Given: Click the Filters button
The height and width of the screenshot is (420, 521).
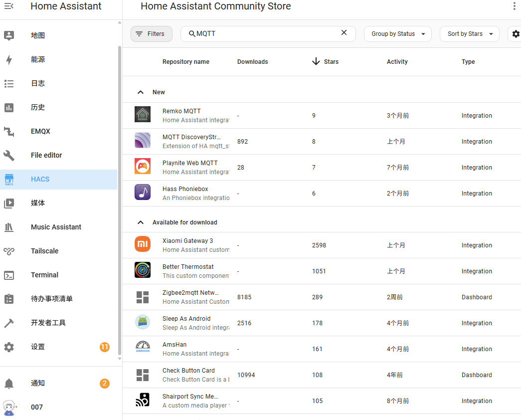Looking at the screenshot, I should click(152, 34).
